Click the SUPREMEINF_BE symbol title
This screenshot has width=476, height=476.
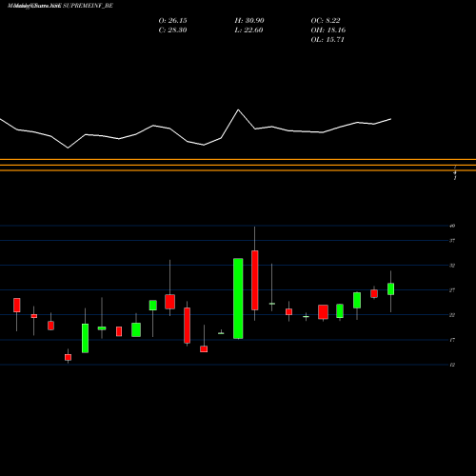pos(88,6)
